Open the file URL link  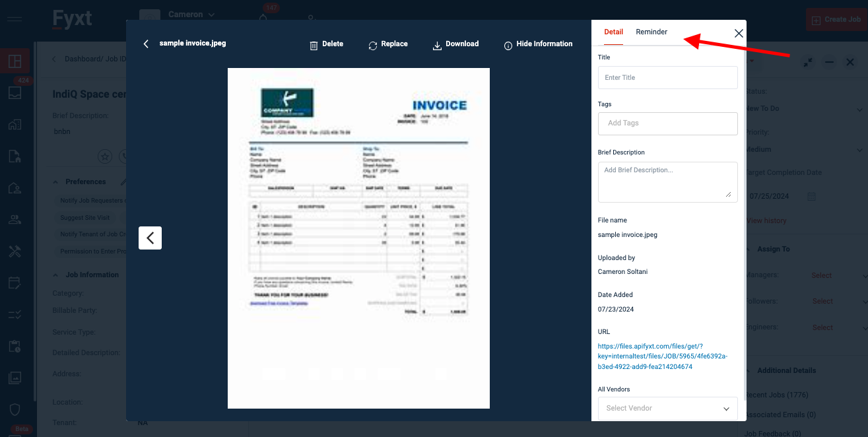click(662, 356)
